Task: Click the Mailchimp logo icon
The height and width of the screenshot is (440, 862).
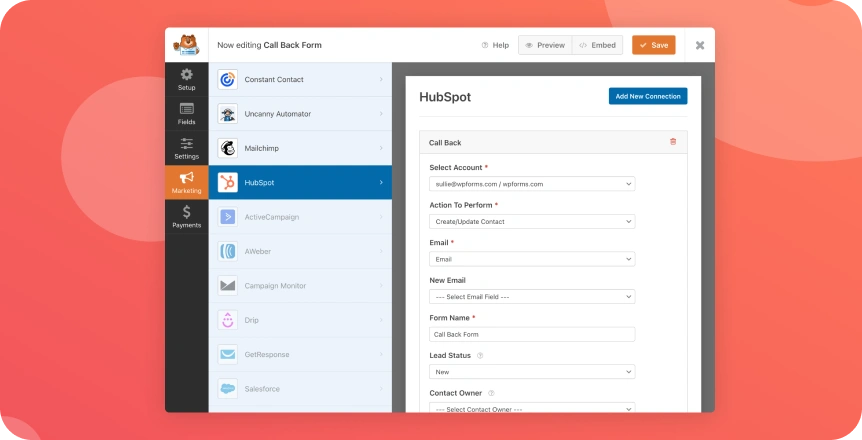Action: tap(228, 148)
